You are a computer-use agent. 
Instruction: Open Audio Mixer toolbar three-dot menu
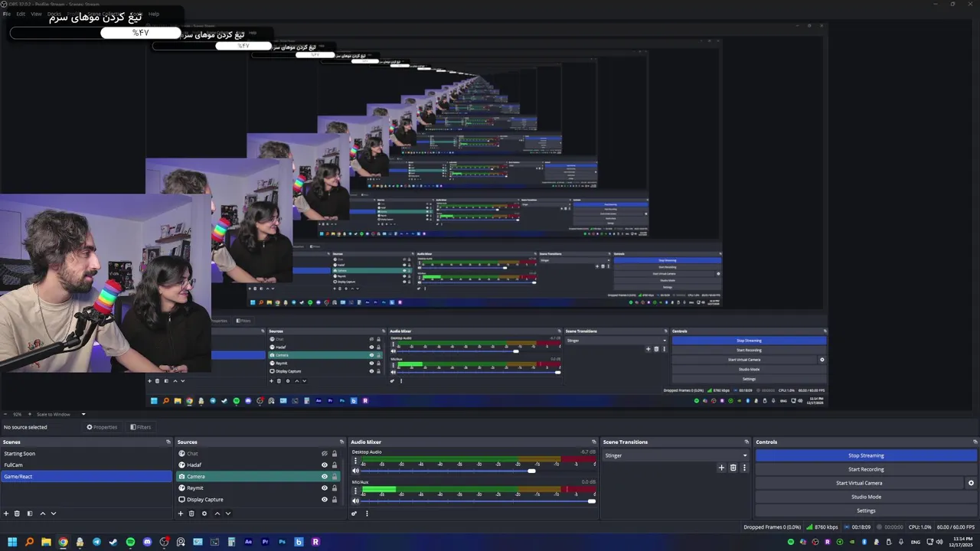(367, 514)
